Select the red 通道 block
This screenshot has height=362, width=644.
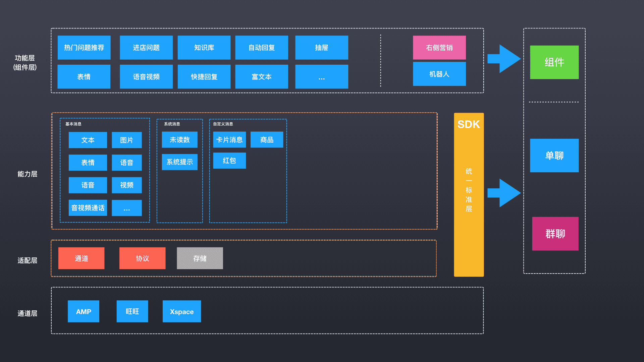(81, 258)
